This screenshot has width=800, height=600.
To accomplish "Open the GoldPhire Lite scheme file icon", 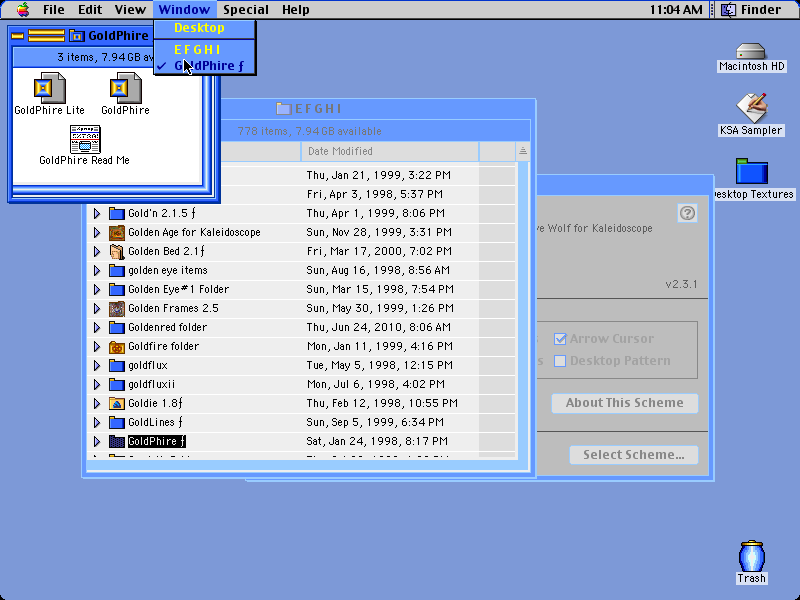I will coord(49,88).
